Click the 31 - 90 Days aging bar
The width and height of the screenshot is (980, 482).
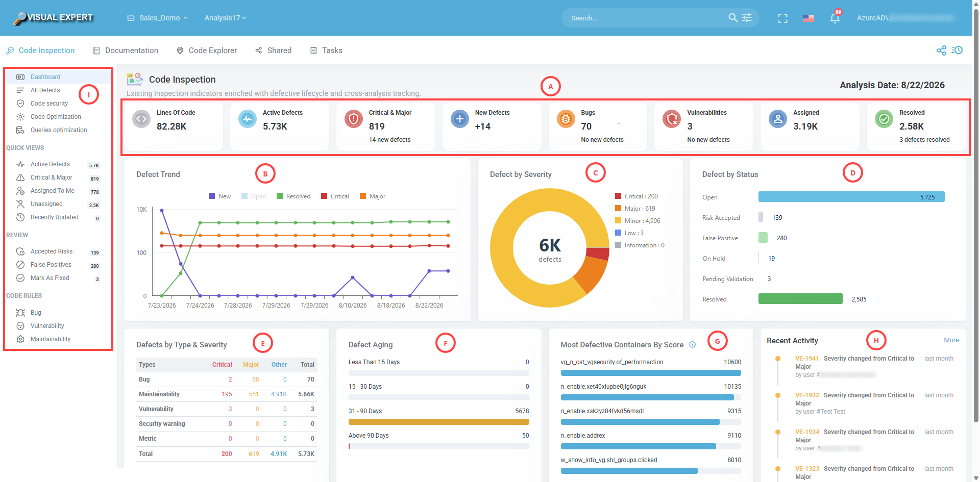pyautogui.click(x=438, y=422)
